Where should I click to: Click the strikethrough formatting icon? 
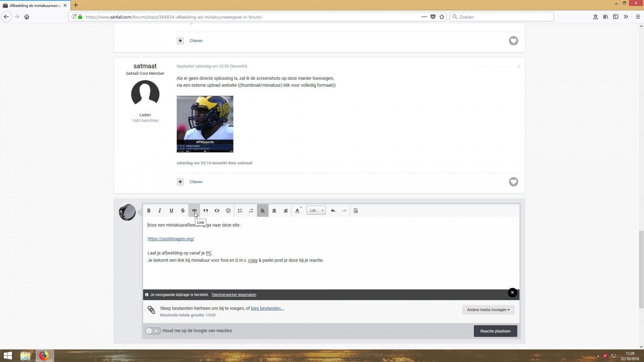point(183,210)
